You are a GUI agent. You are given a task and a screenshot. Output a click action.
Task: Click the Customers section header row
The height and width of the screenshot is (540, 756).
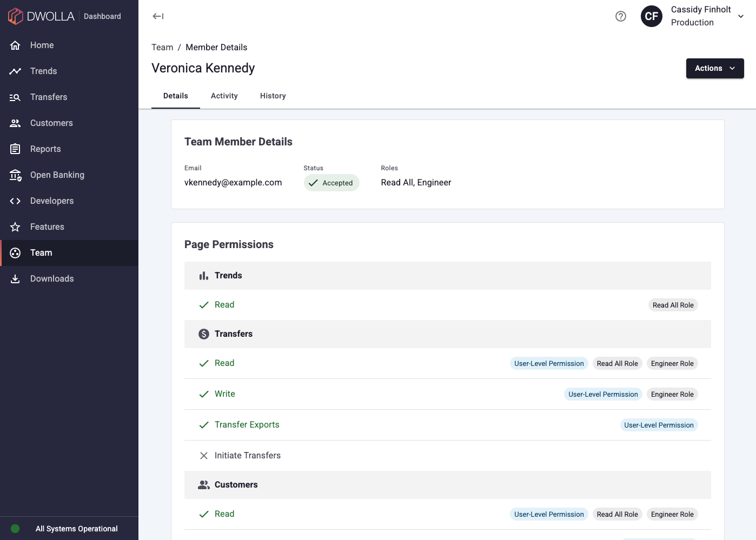pos(448,485)
